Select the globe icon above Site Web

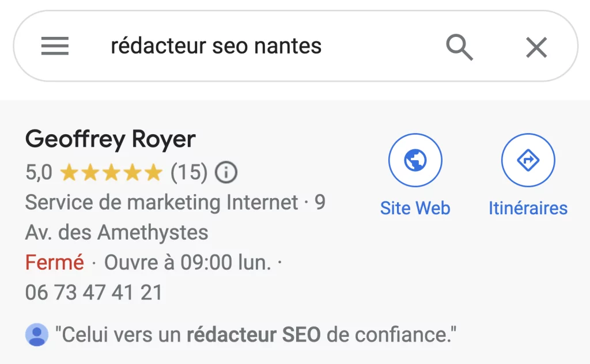(x=415, y=160)
